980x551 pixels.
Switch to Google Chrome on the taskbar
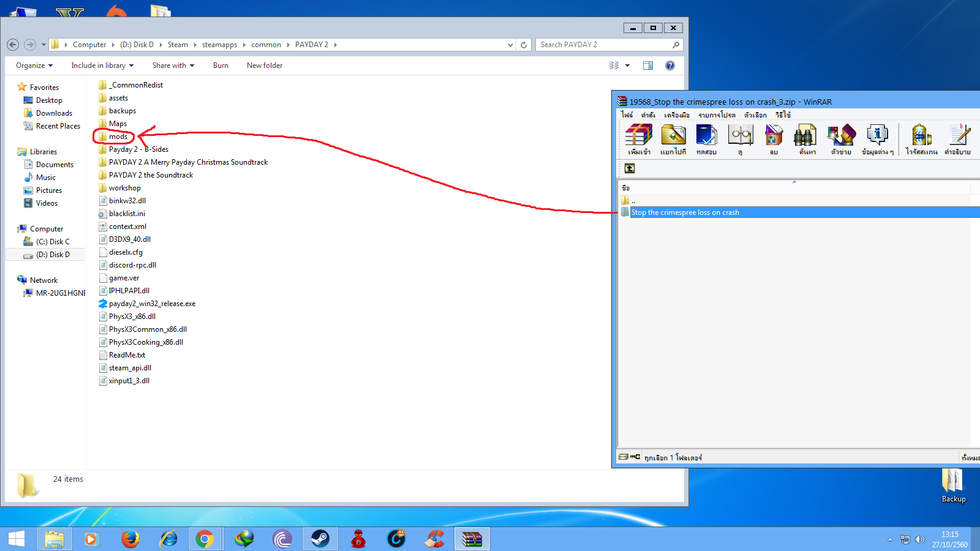pos(205,539)
